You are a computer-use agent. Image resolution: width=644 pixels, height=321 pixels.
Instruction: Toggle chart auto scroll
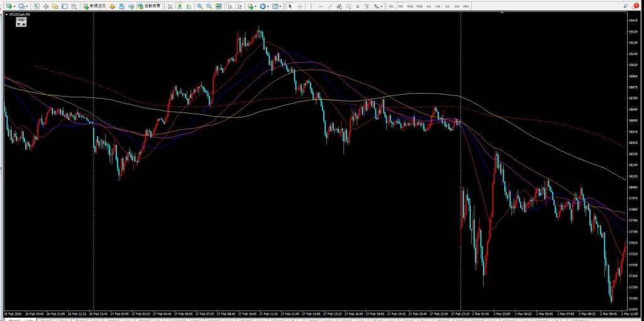click(230, 6)
